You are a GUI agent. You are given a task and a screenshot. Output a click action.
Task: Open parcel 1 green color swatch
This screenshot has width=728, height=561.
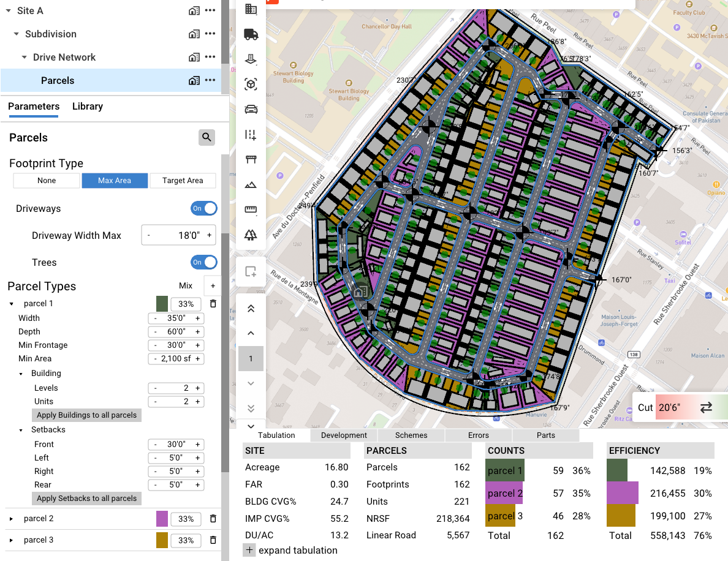click(162, 304)
